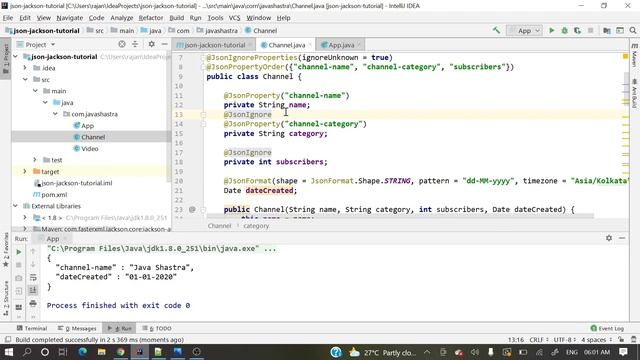Open the Refactor menu
The height and width of the screenshot is (360, 640).
(x=151, y=18)
